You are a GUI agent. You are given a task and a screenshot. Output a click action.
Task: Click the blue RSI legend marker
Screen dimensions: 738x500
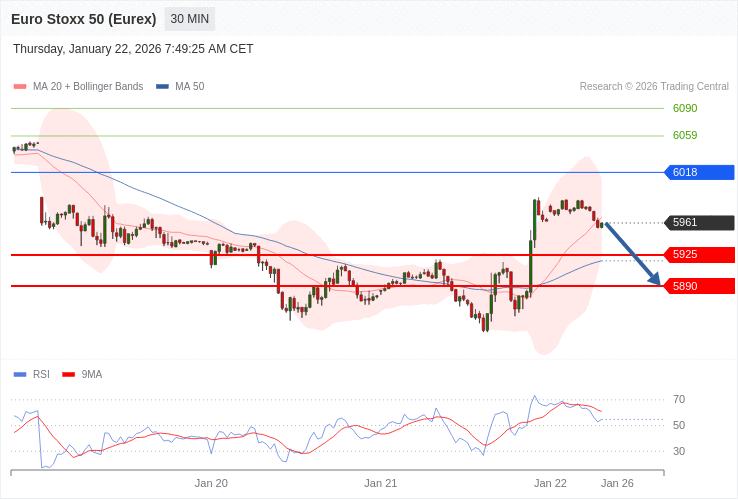[20, 375]
